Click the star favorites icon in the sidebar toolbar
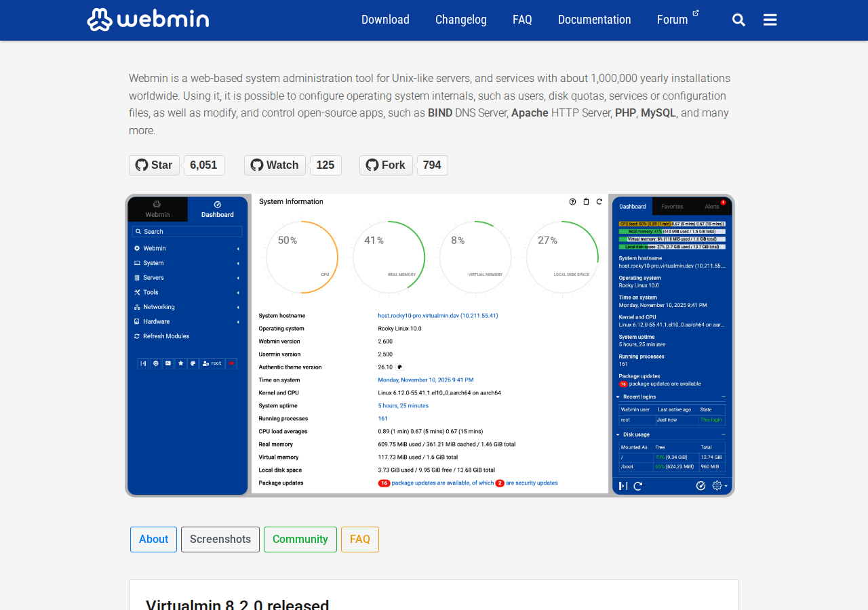 click(180, 363)
